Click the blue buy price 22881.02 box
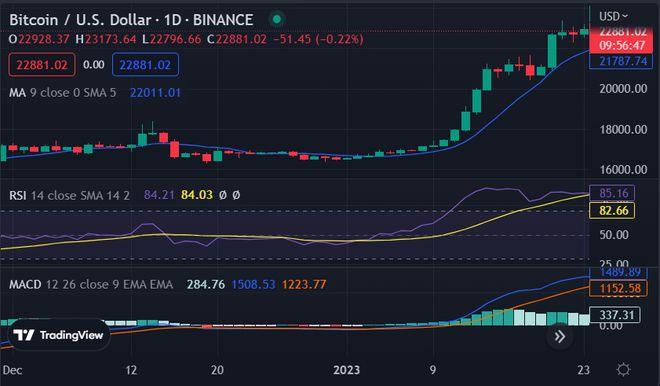Image resolution: width=660 pixels, height=386 pixels. [145, 65]
